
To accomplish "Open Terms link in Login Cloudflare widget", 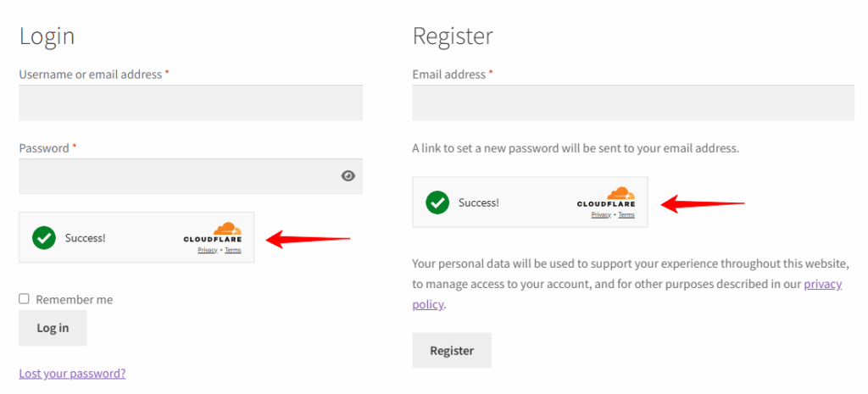I will (x=233, y=250).
